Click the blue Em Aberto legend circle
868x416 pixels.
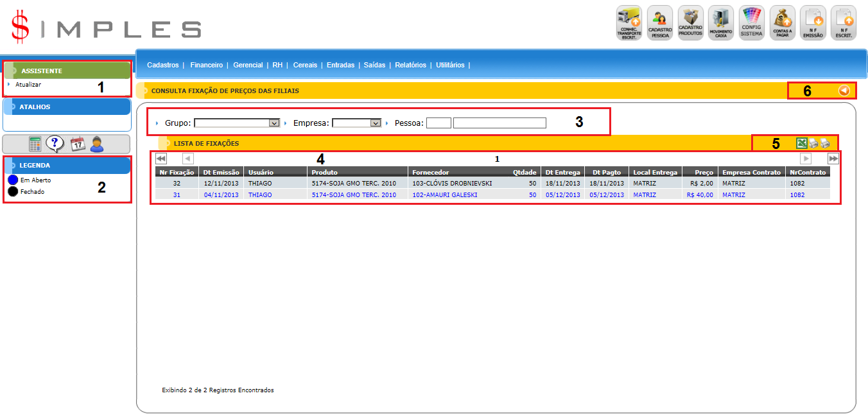tap(13, 180)
